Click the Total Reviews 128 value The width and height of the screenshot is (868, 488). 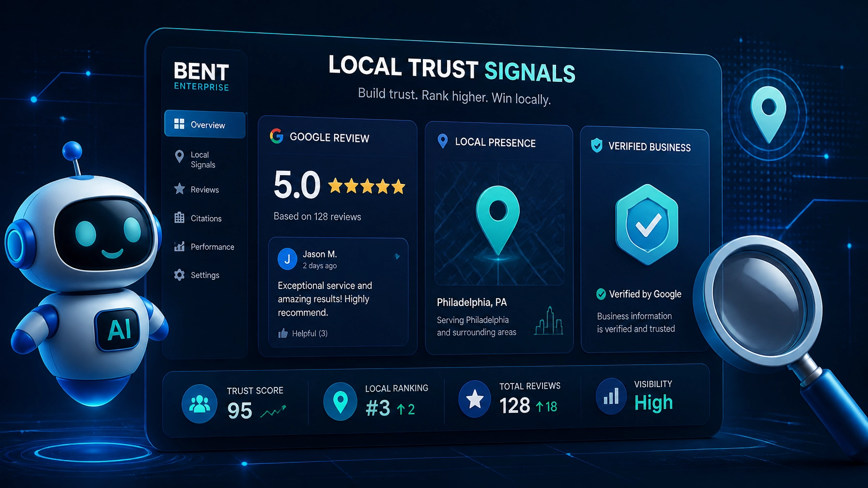pyautogui.click(x=515, y=406)
